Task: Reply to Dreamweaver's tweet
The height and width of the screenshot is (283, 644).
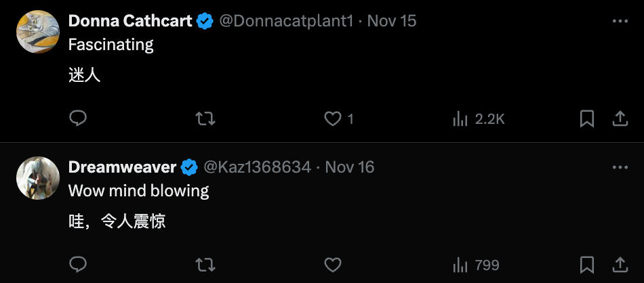Action: [78, 264]
